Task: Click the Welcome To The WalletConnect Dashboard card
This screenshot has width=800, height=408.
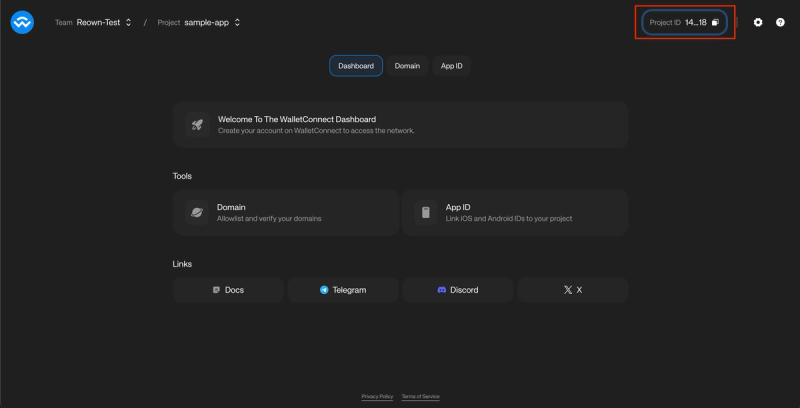Action: point(401,124)
